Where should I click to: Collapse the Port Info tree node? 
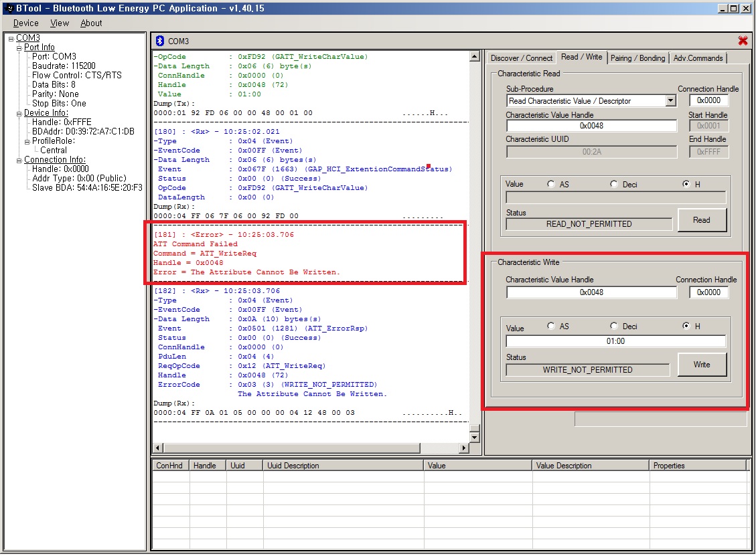(19, 48)
